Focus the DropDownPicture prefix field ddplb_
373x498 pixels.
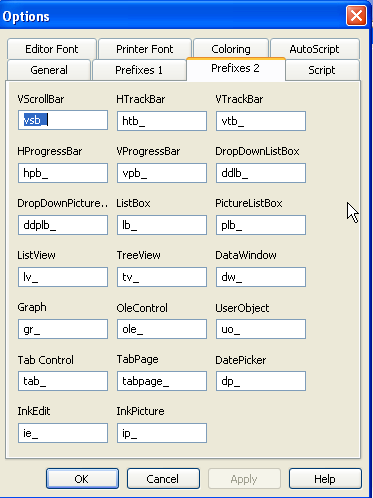[63, 225]
